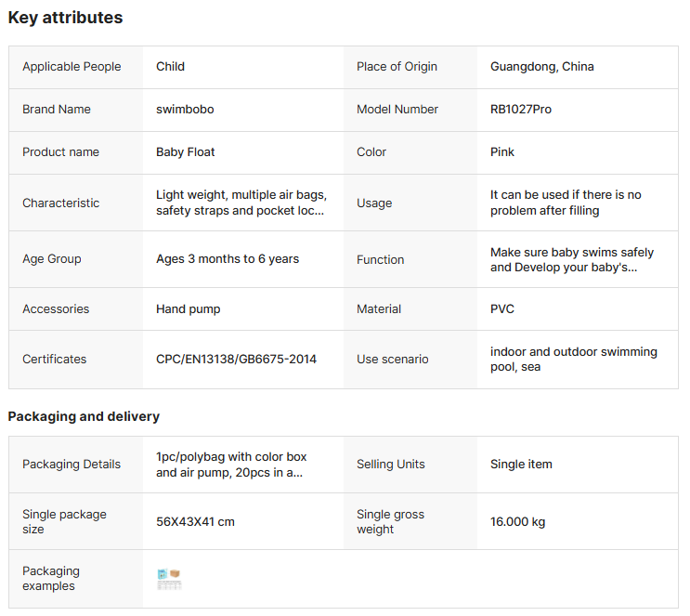This screenshot has width=690, height=616.
Task: Click the Single item selling units value
Action: [x=521, y=464]
